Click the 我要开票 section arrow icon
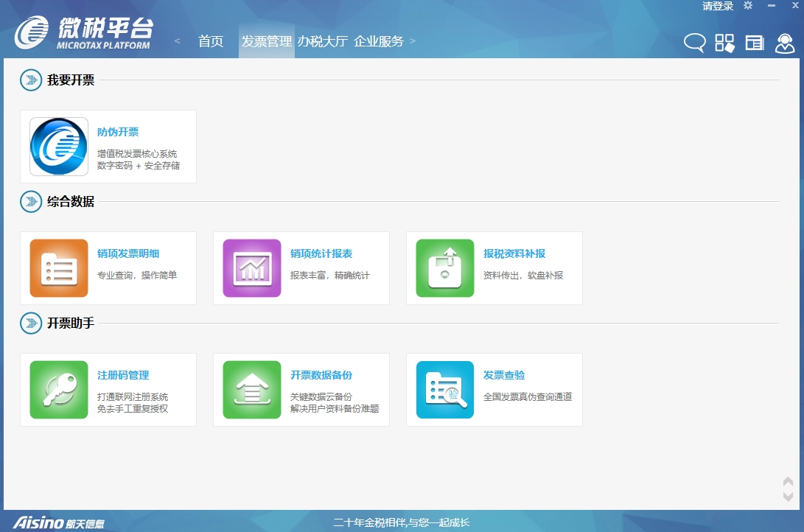The width and height of the screenshot is (804, 532). [x=31, y=80]
